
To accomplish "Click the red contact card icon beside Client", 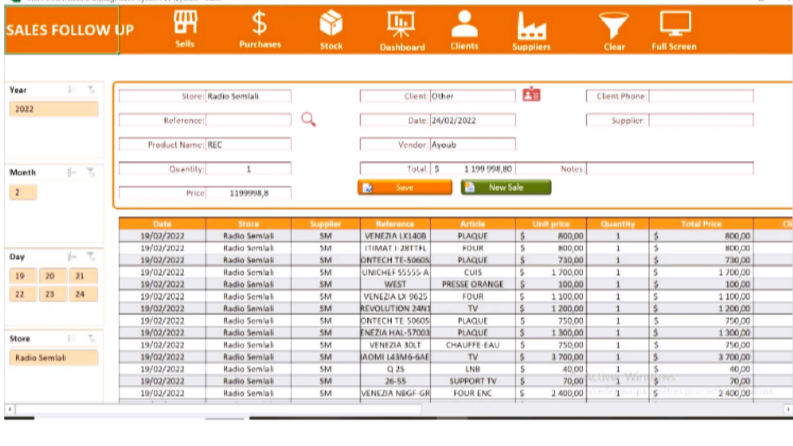I will pyautogui.click(x=531, y=95).
